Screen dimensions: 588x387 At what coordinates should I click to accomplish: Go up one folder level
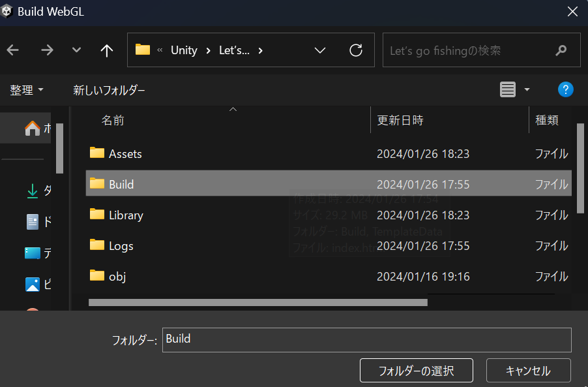click(107, 50)
